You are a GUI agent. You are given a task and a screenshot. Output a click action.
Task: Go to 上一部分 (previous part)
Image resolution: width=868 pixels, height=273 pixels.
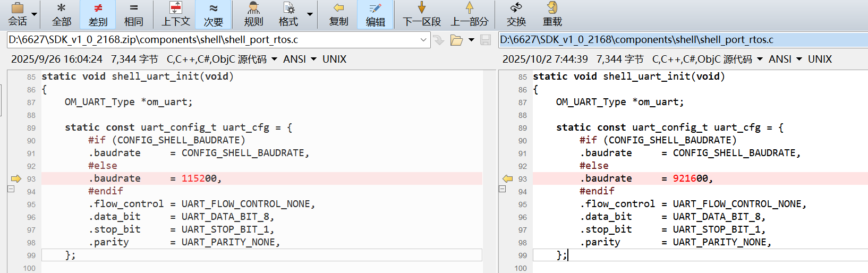tap(469, 14)
